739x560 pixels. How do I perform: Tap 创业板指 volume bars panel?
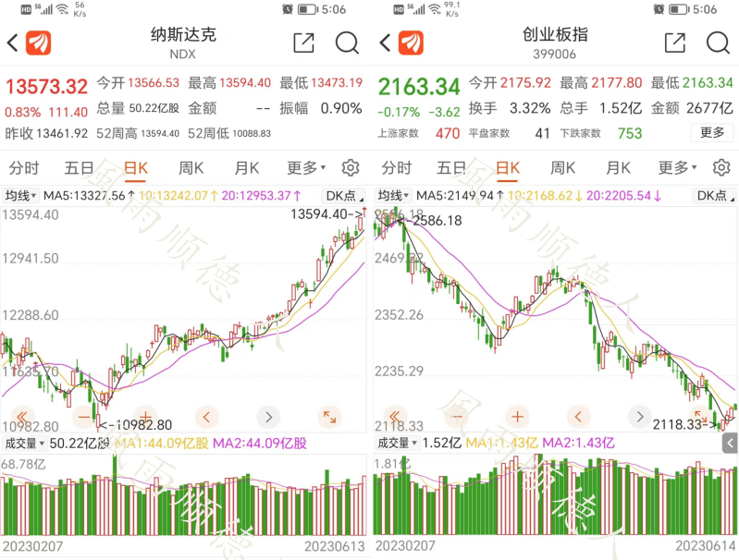(x=555, y=494)
